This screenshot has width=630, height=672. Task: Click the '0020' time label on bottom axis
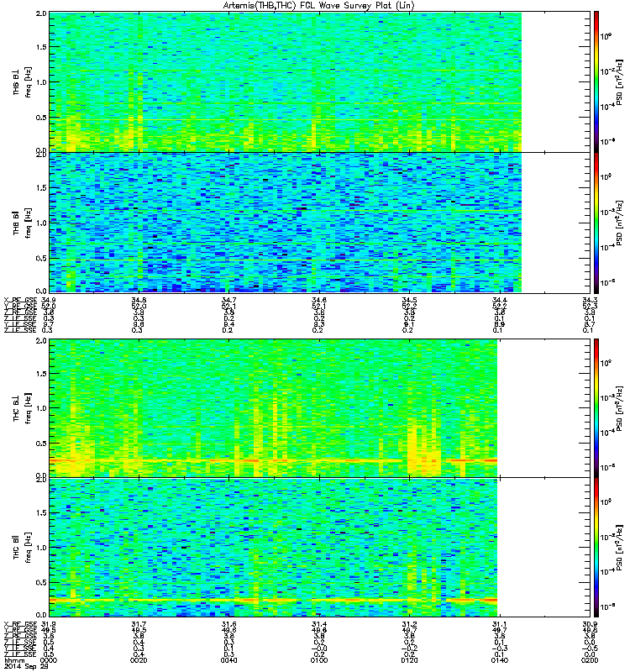pyautogui.click(x=139, y=660)
